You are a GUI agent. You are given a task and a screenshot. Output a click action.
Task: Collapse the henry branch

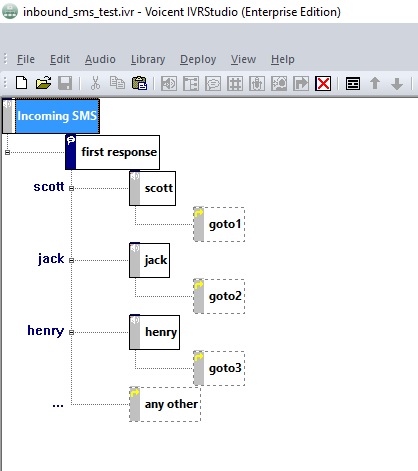click(71, 332)
